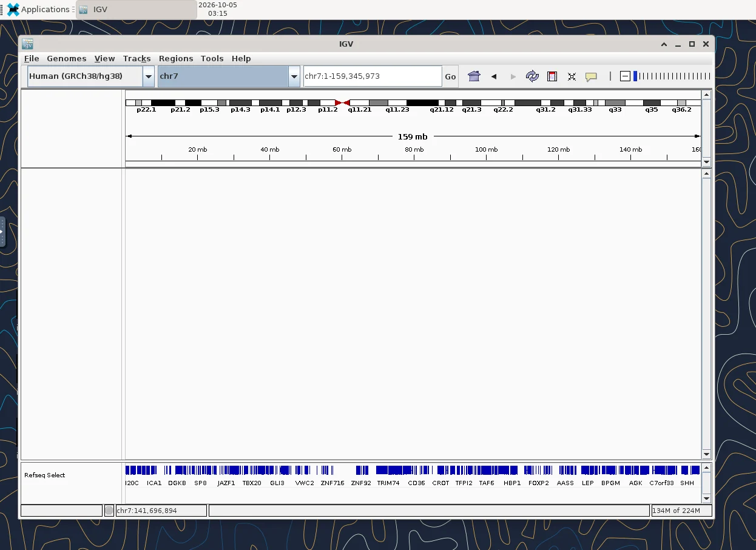756x550 pixels.
Task: Click Refseq panel scrollbar down arrow
Action: tap(706, 498)
